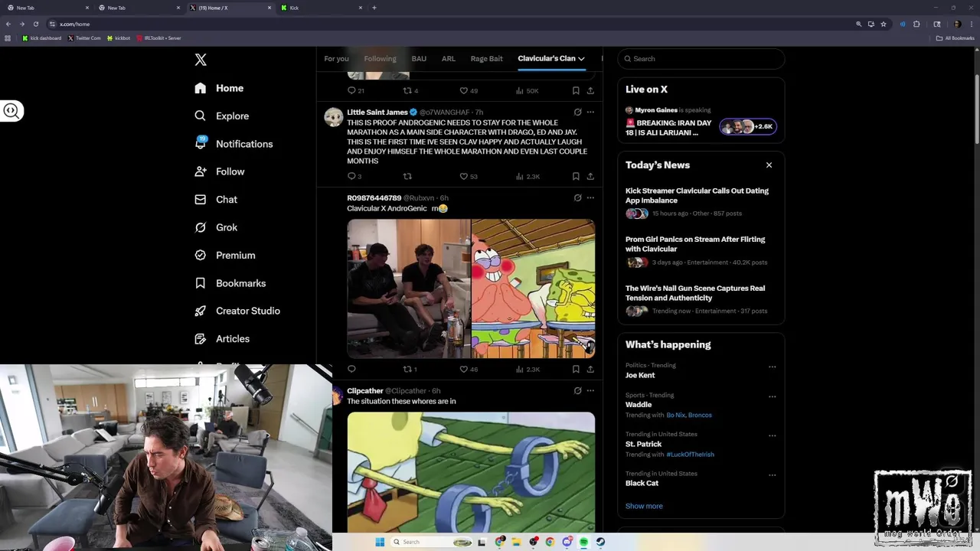Close the Today's News panel
Viewport: 980px width, 551px height.
coord(769,165)
